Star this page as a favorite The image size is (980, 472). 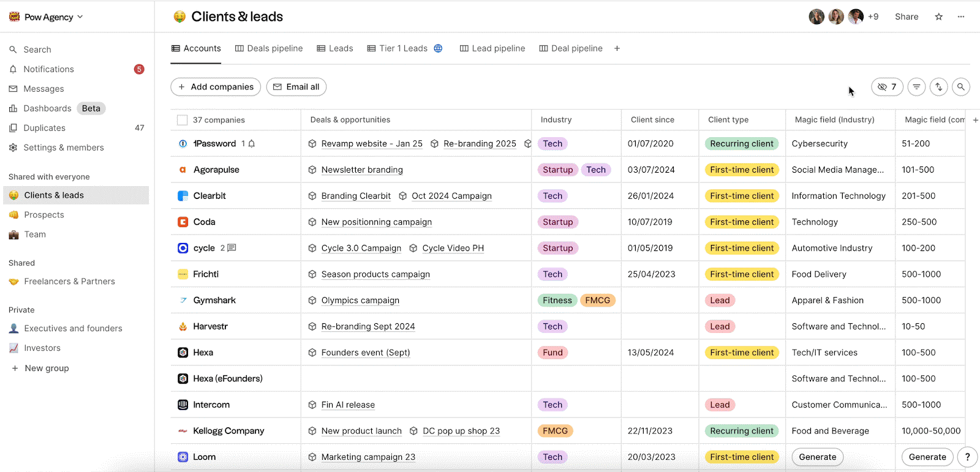coord(939,17)
